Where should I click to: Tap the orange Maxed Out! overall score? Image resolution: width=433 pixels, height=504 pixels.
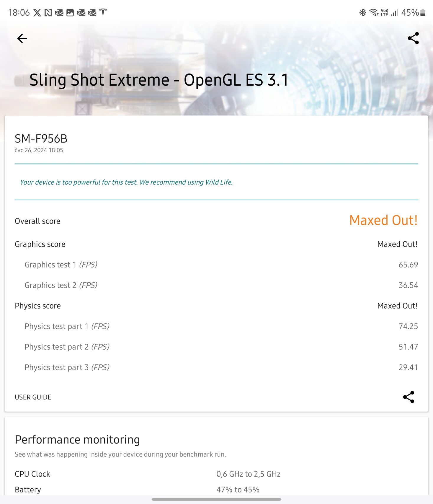click(383, 220)
